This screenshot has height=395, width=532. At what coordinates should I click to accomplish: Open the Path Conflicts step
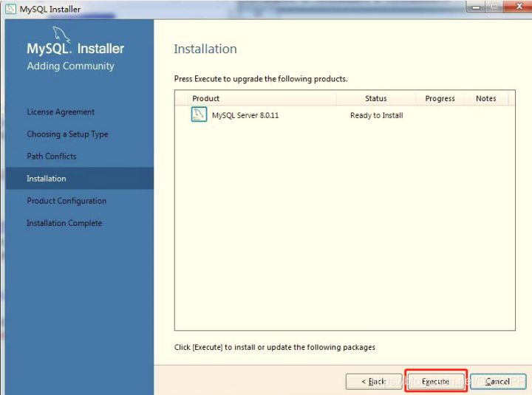(52, 157)
